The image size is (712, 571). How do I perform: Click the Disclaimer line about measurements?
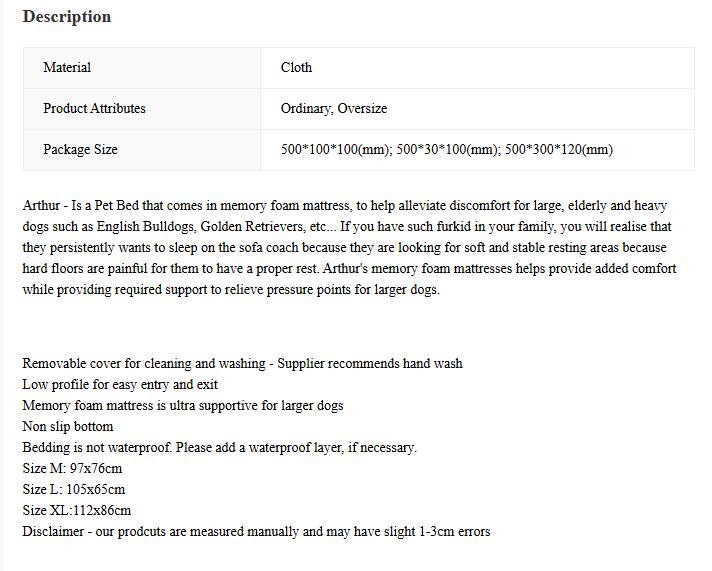256,531
